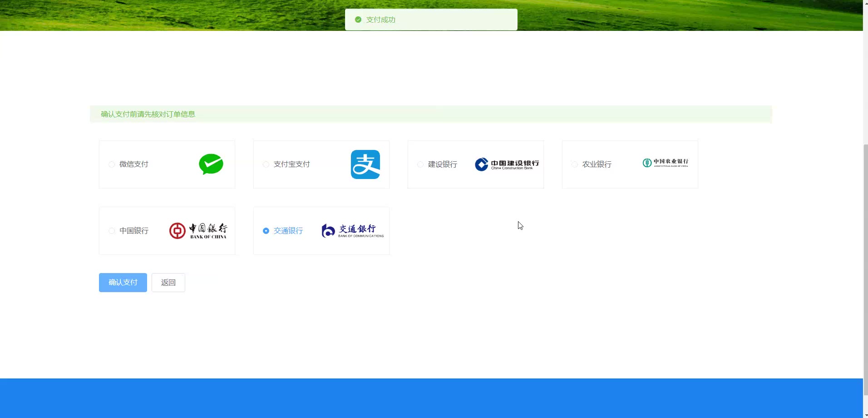Click the 建设银行 label text
Screen dimensions: 868x418
443,164
